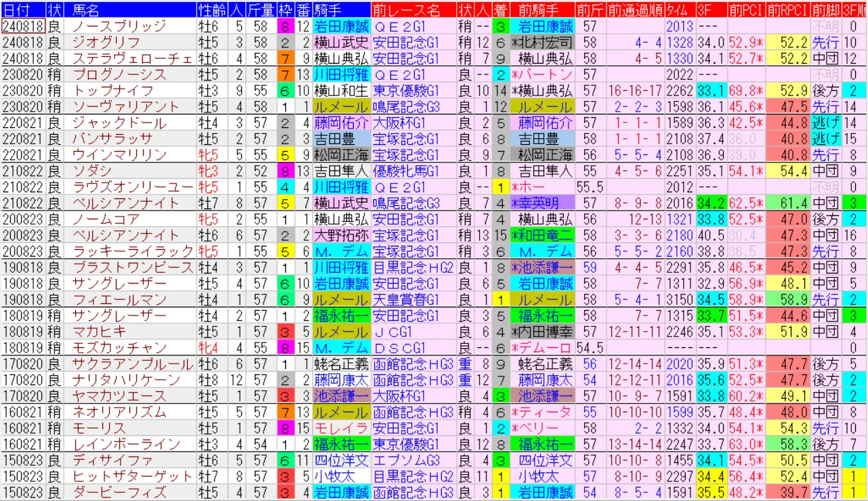Click previous jockey *バートン
This screenshot has height=501, width=868.
541,74
